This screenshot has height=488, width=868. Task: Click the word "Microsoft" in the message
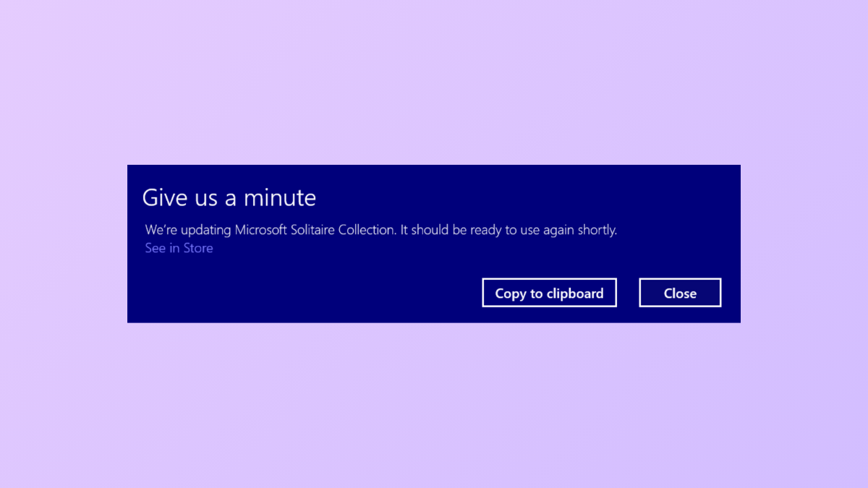263,230
